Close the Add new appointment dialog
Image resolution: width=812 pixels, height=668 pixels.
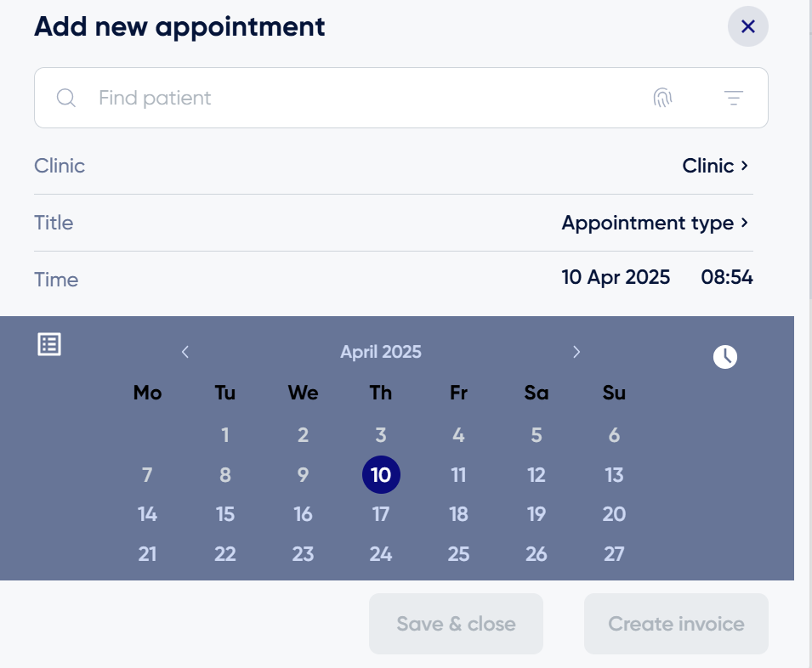pyautogui.click(x=747, y=26)
